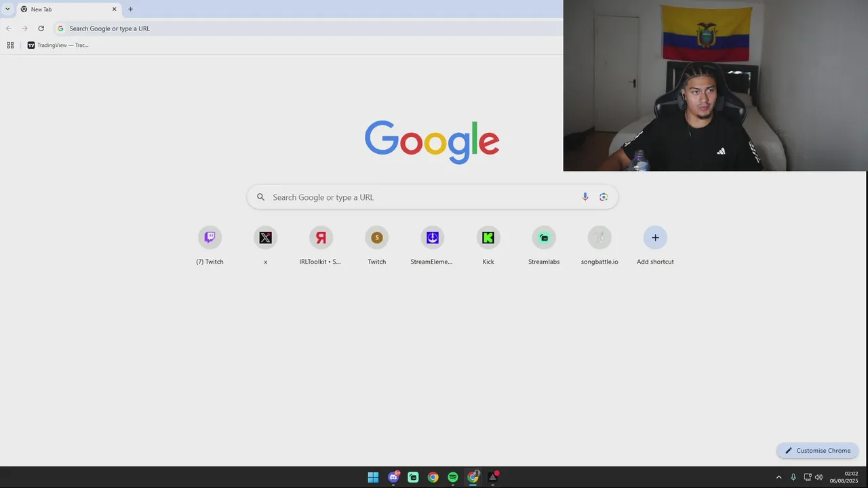Close the New Tab tab
This screenshot has height=488, width=868.
115,9
